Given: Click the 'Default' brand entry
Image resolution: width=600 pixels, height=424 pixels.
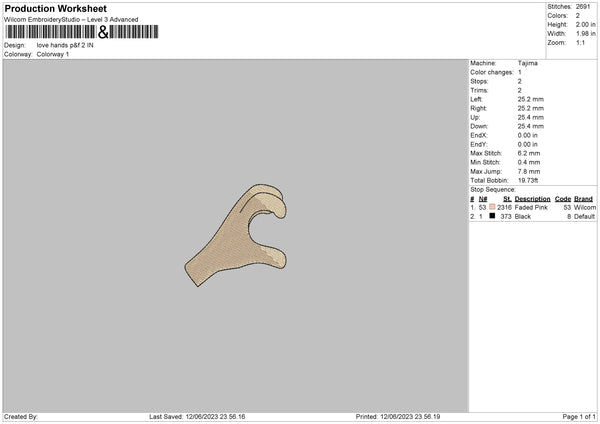Looking at the screenshot, I should click(x=585, y=217).
